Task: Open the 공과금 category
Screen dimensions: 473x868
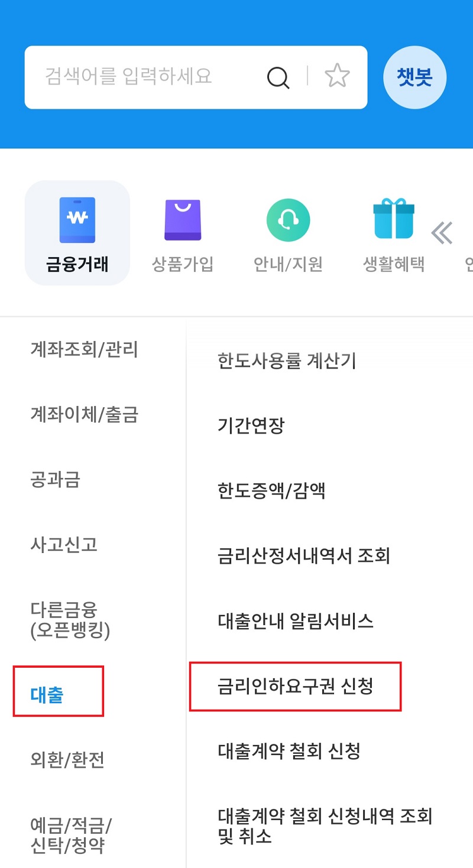Action: [x=55, y=479]
